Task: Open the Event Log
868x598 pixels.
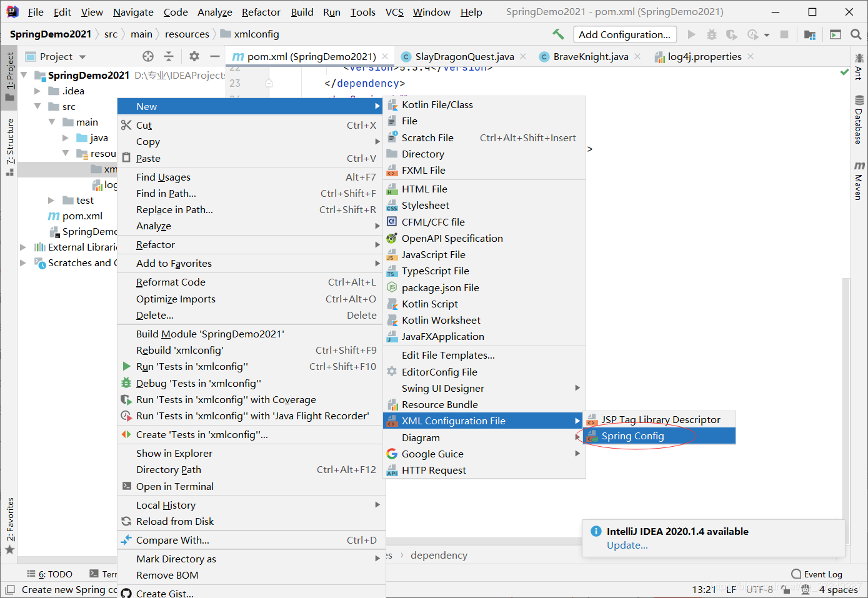Action: 817,574
